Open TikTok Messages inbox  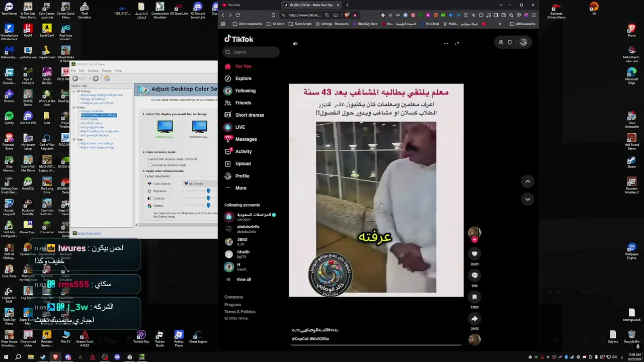241,139
